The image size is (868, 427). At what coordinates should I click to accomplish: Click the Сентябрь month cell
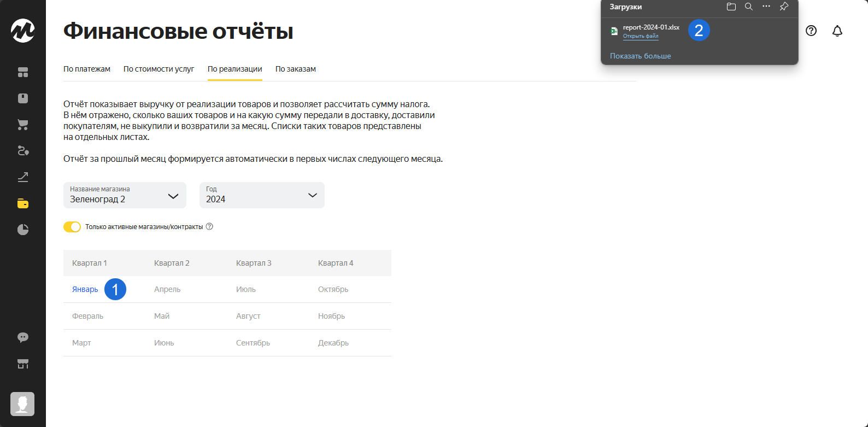click(x=253, y=343)
